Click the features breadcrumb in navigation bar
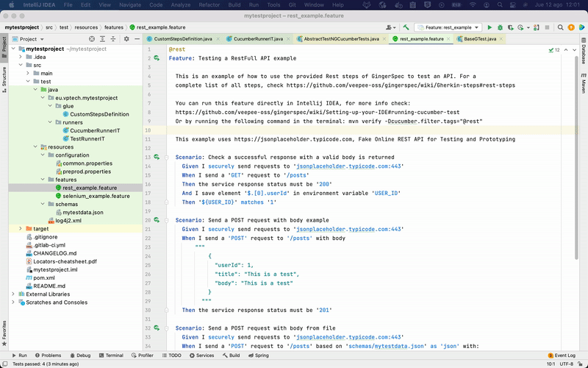The image size is (588, 368). (114, 27)
